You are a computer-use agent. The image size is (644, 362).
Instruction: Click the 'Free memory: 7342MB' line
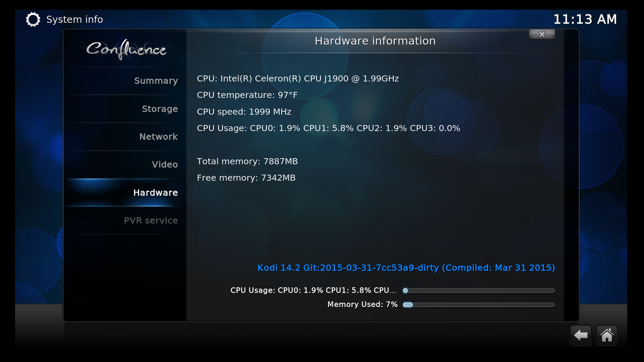pos(246,178)
